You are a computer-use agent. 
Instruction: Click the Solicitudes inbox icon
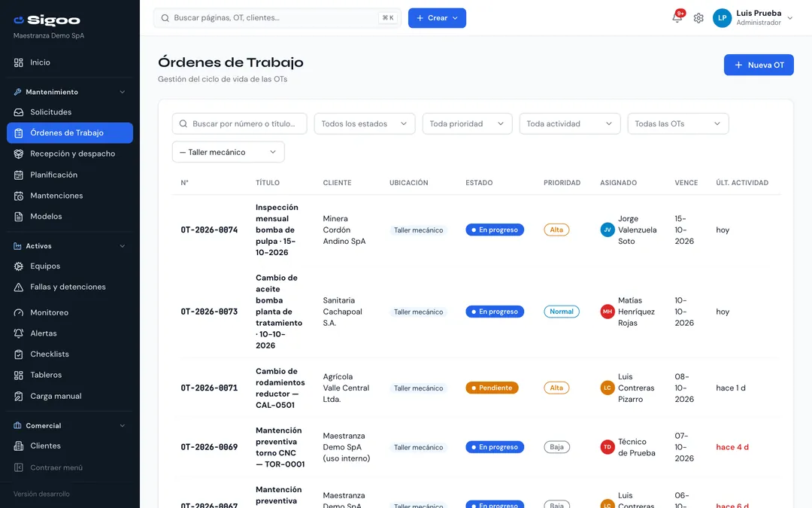pyautogui.click(x=19, y=112)
